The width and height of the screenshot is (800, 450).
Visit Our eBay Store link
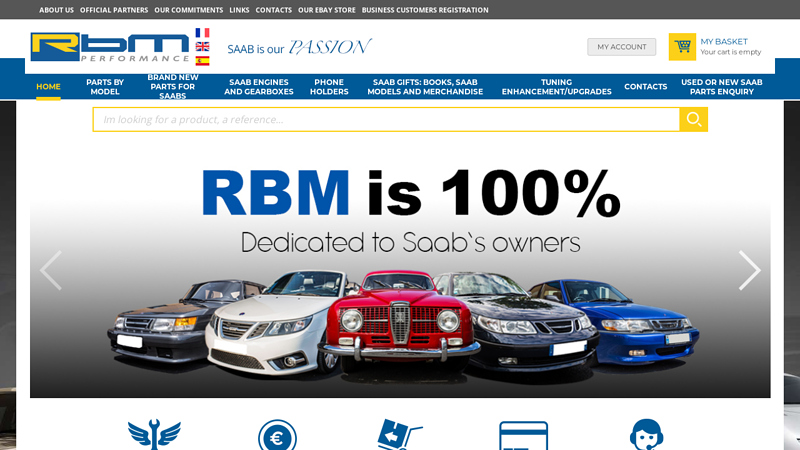coord(327,10)
